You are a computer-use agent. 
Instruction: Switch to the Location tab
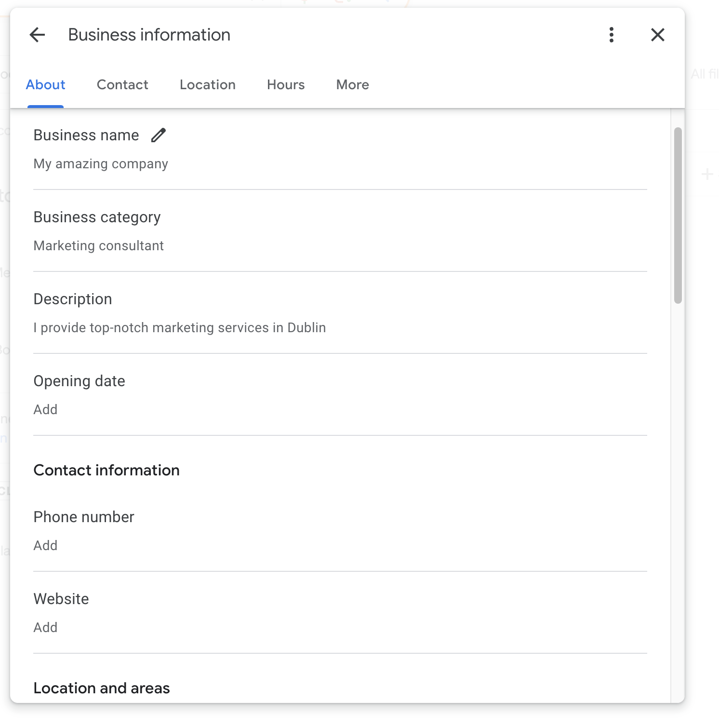tap(207, 85)
